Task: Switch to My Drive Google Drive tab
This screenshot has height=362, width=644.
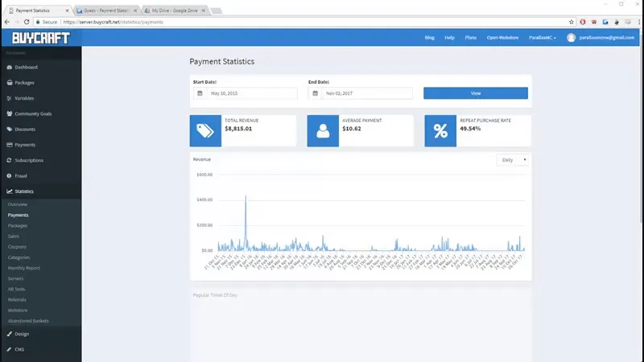Action: pyautogui.click(x=175, y=10)
